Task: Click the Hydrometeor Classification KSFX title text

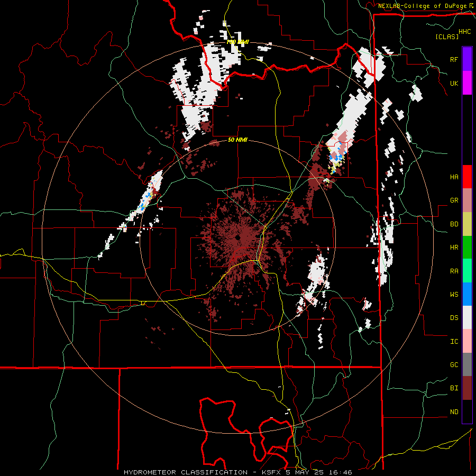Action: point(238,472)
